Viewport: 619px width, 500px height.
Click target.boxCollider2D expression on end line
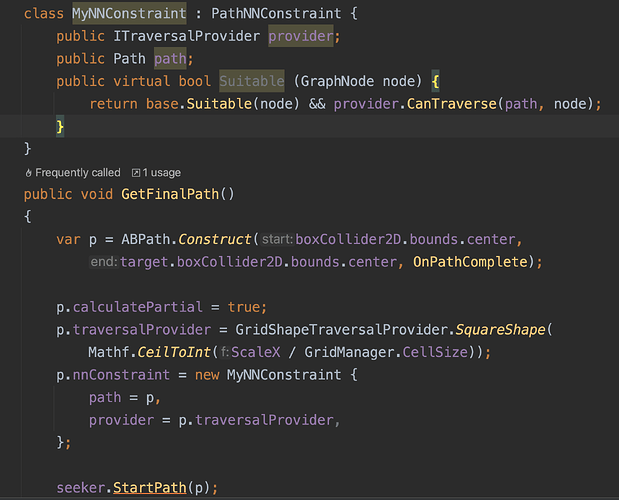click(x=201, y=262)
